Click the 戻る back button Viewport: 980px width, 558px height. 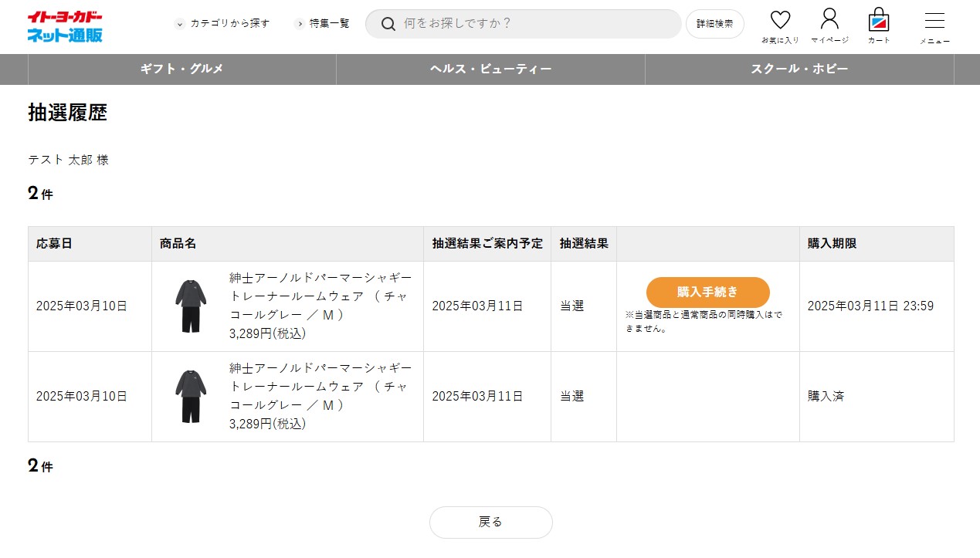click(x=490, y=522)
